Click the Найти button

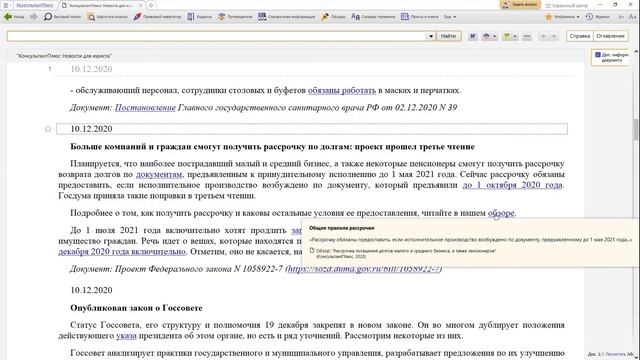click(448, 36)
